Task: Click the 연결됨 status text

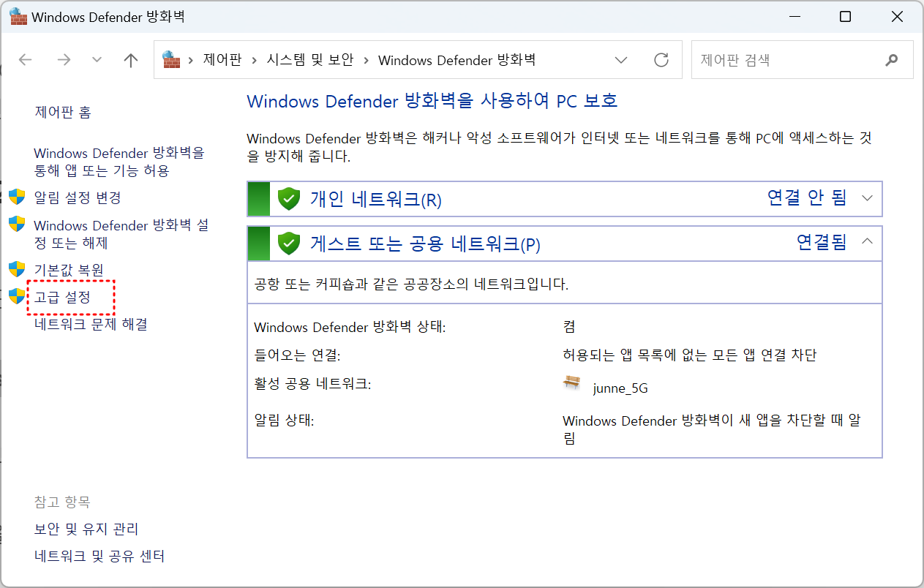Action: (x=822, y=242)
